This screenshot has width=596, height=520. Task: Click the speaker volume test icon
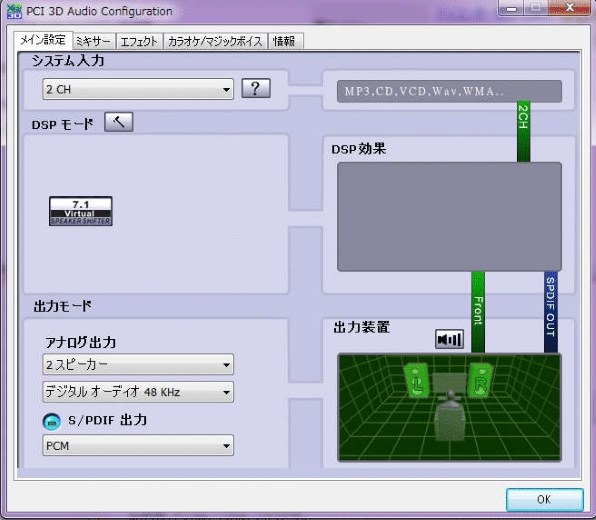coord(449,339)
